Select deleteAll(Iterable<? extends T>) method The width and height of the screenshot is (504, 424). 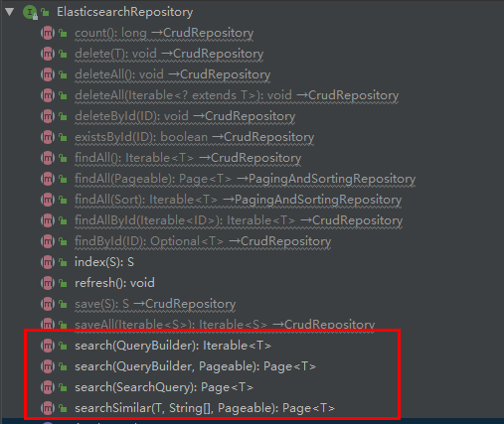[x=237, y=95]
